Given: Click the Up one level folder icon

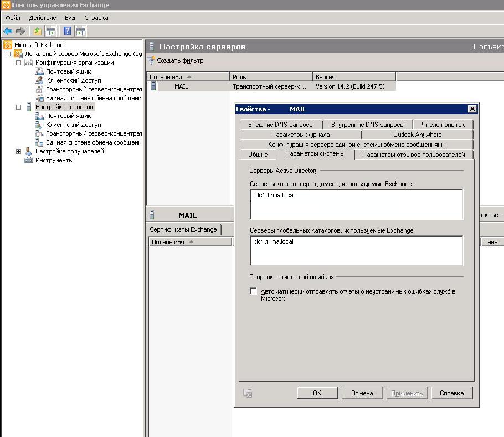Looking at the screenshot, I should (x=38, y=31).
